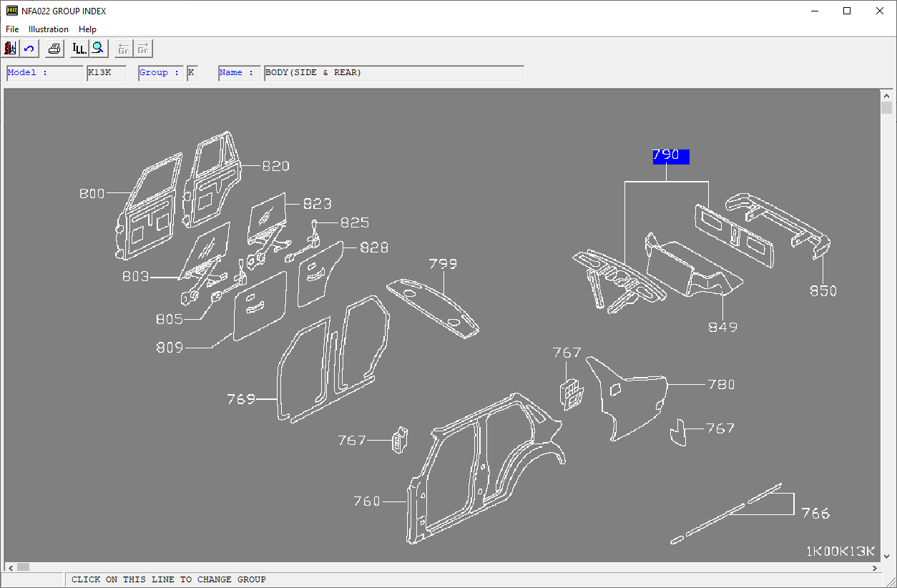Click part number 760 on side body
This screenshot has width=897, height=588.
coord(367,501)
